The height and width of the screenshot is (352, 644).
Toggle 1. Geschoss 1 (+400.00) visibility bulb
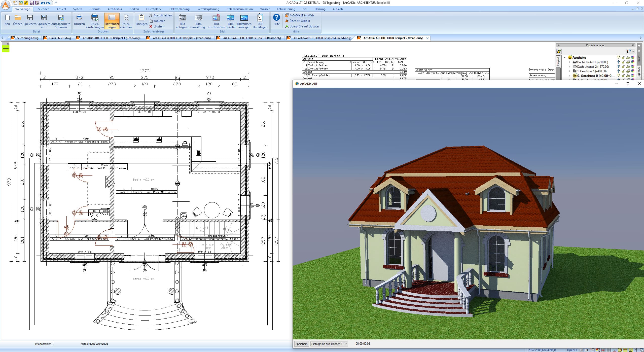tap(619, 71)
